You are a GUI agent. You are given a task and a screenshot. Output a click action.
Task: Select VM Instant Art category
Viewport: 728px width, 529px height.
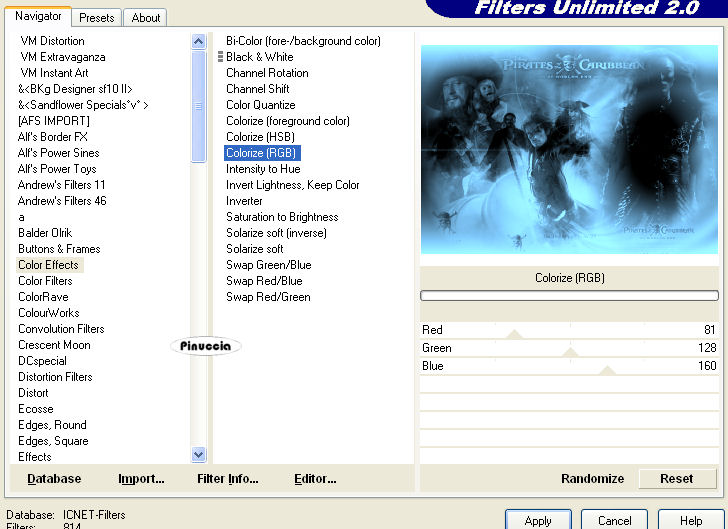point(54,73)
